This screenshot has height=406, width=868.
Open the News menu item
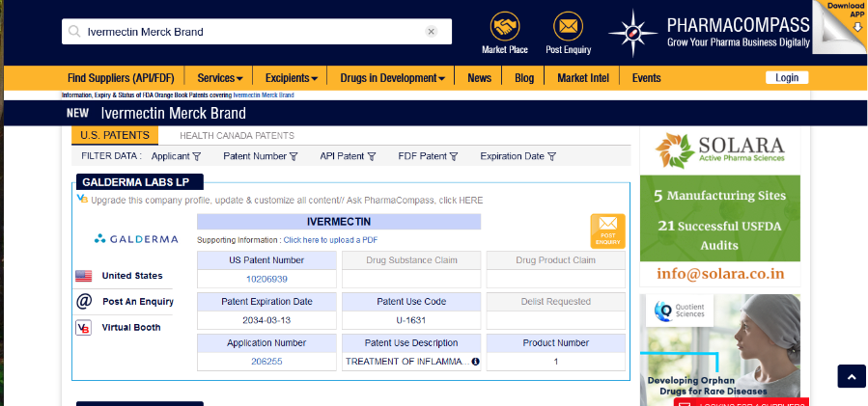click(x=480, y=78)
